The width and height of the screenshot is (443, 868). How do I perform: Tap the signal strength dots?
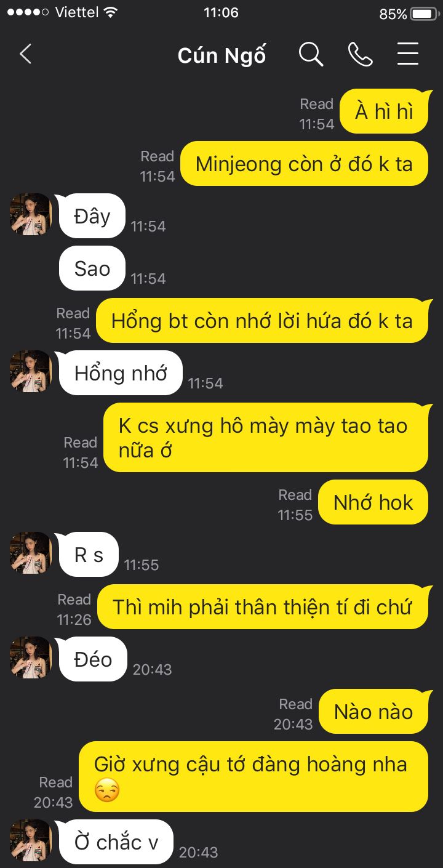(x=28, y=12)
